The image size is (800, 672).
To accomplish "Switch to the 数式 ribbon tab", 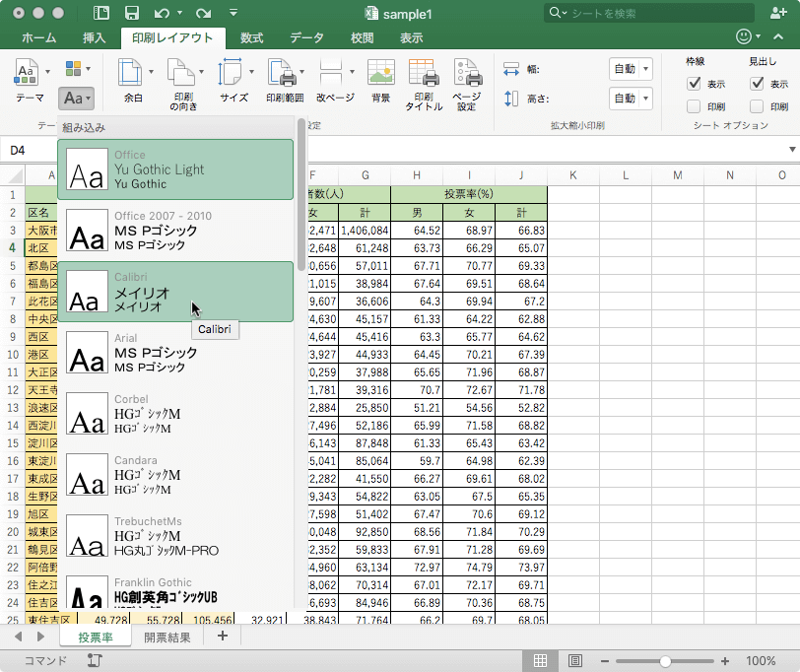I will [x=251, y=38].
